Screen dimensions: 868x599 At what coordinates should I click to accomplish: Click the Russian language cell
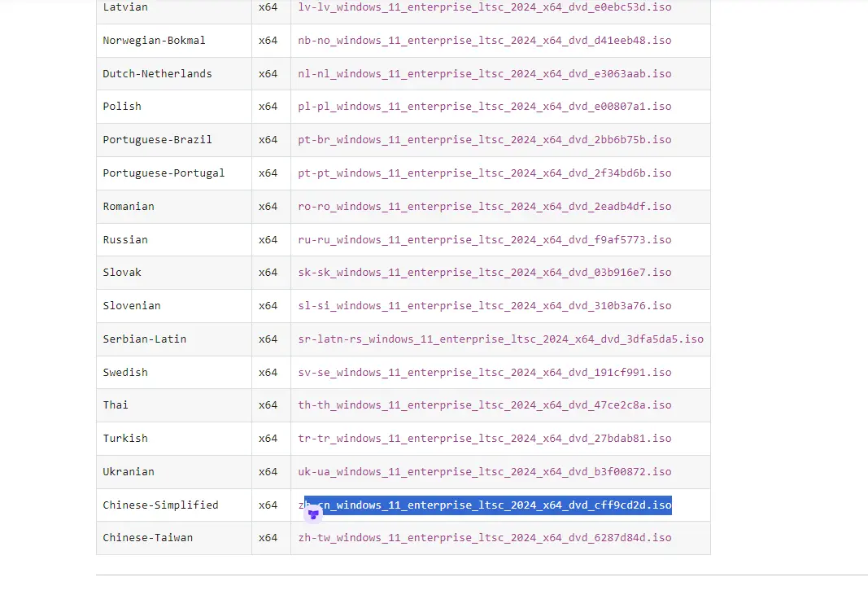pyautogui.click(x=174, y=240)
